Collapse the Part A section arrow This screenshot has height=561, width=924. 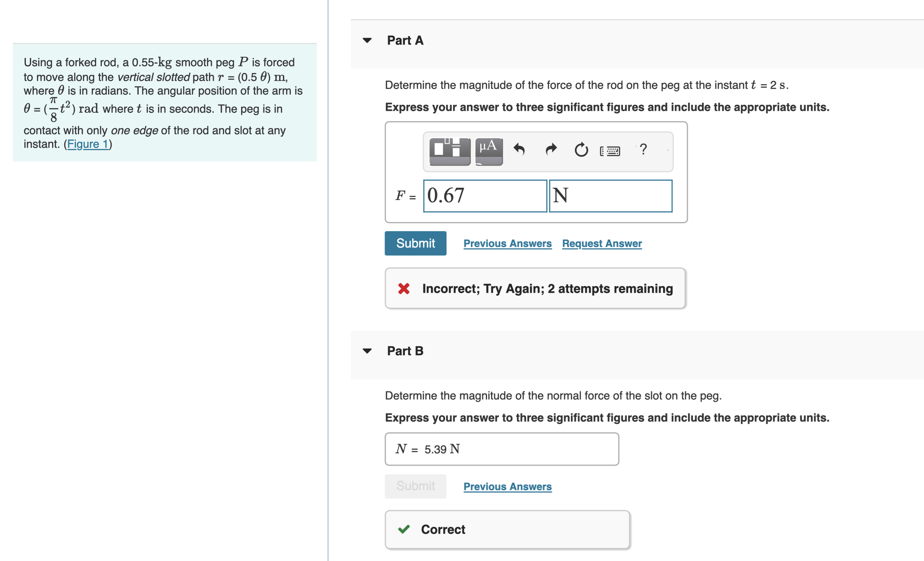(x=367, y=41)
